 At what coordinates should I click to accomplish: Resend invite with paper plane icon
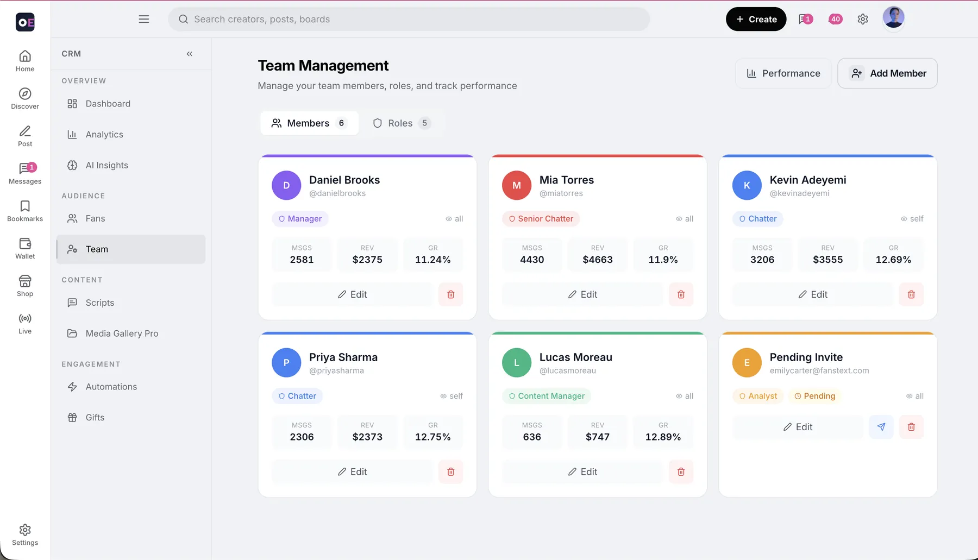(881, 427)
